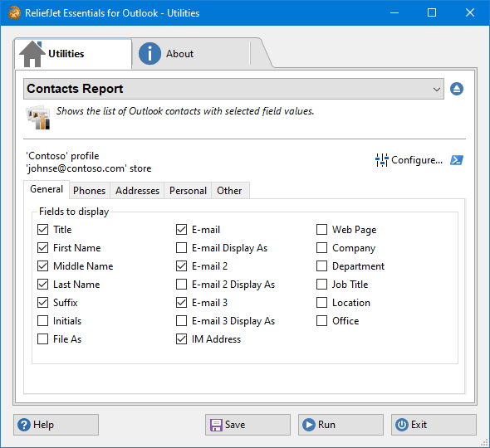Go to the Personal tab
The width and height of the screenshot is (490, 448).
point(188,191)
